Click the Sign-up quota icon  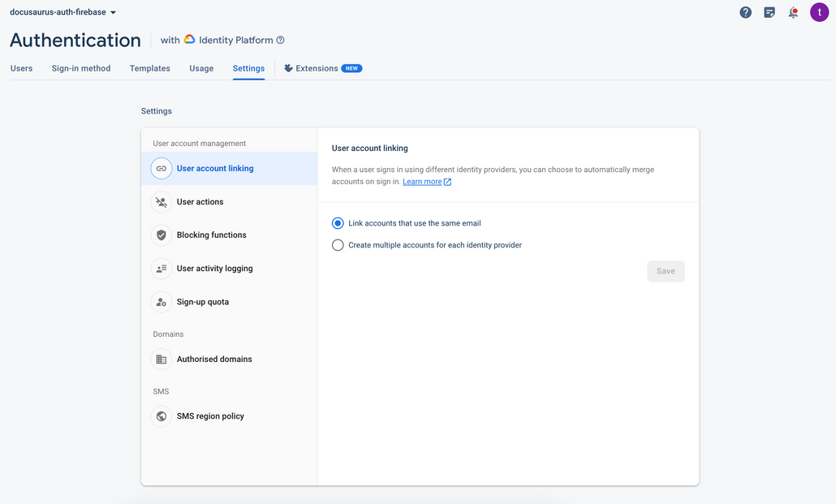(161, 301)
